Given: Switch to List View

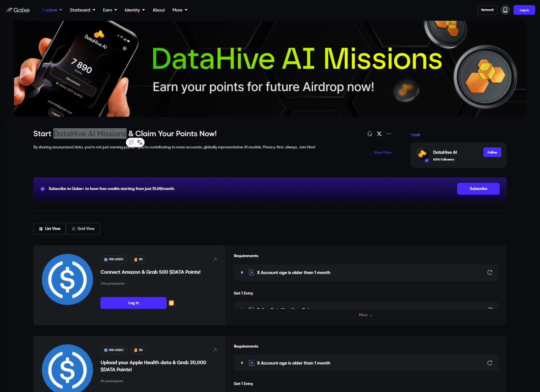Looking at the screenshot, I should coord(49,229).
